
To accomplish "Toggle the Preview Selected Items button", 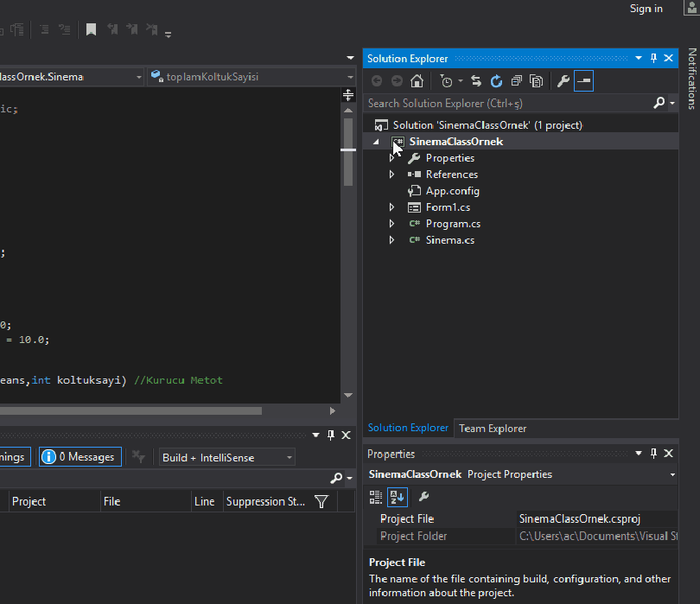I will (583, 81).
